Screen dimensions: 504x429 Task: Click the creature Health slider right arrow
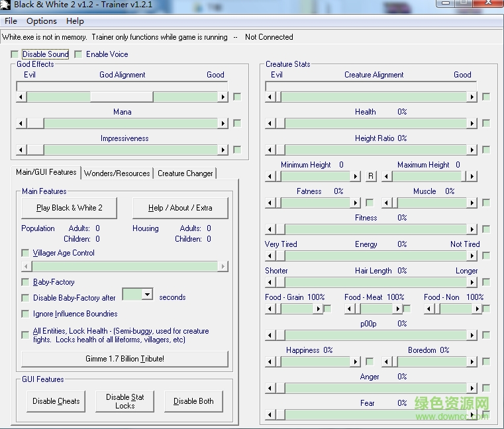click(x=472, y=123)
